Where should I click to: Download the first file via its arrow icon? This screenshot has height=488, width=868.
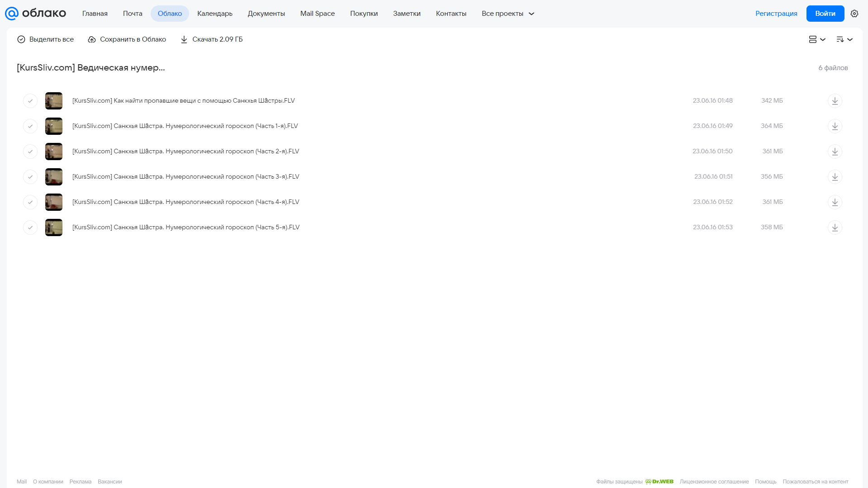click(835, 101)
